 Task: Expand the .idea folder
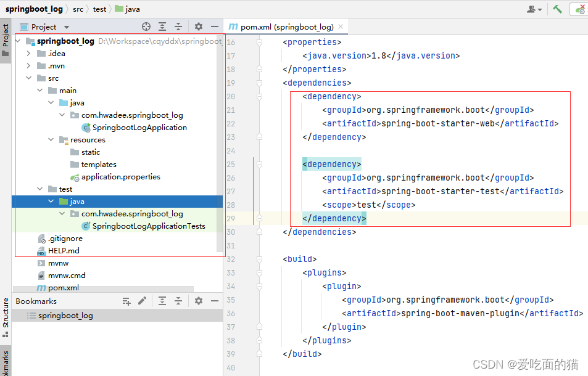coord(28,53)
